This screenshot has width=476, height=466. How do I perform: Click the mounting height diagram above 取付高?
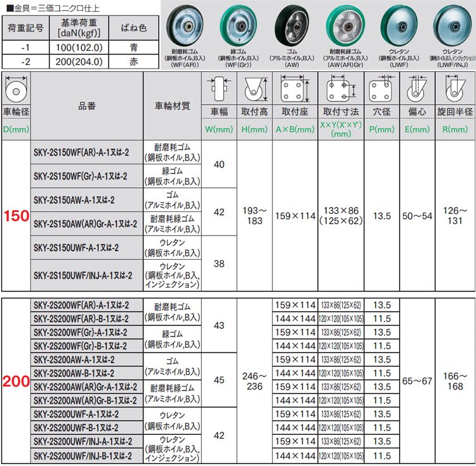click(254, 90)
